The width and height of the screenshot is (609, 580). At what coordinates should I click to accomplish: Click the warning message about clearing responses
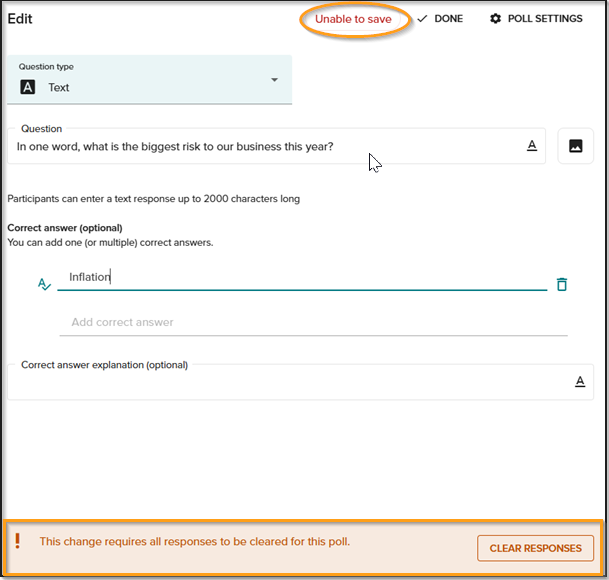pyautogui.click(x=195, y=542)
